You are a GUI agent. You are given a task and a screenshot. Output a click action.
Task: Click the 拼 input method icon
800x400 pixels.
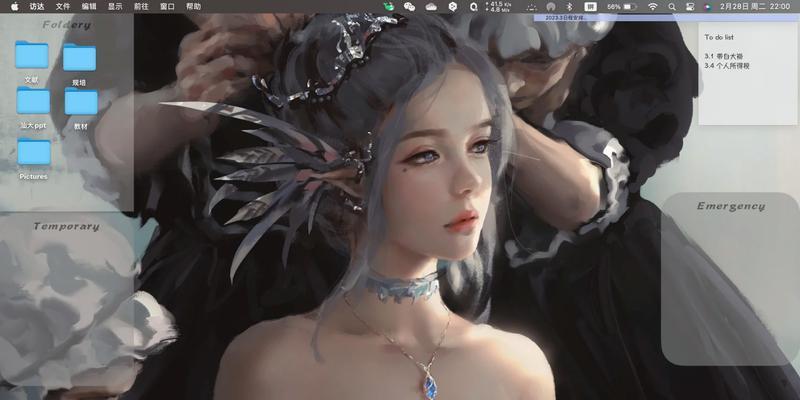pos(590,7)
